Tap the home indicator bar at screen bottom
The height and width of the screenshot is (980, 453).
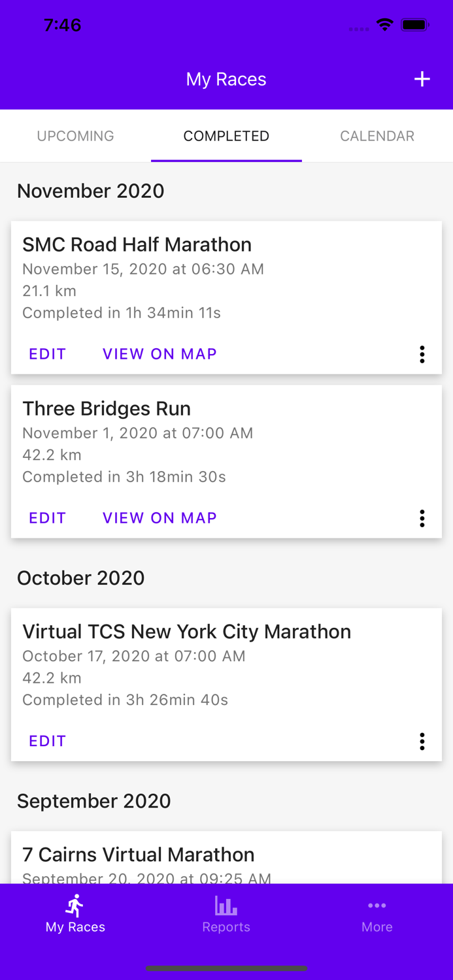[x=226, y=968]
